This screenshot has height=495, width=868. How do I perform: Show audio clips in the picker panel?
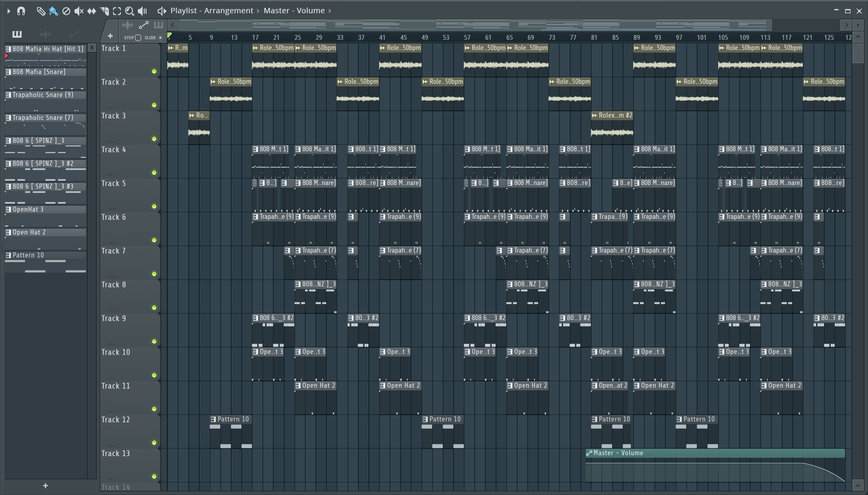(x=45, y=34)
